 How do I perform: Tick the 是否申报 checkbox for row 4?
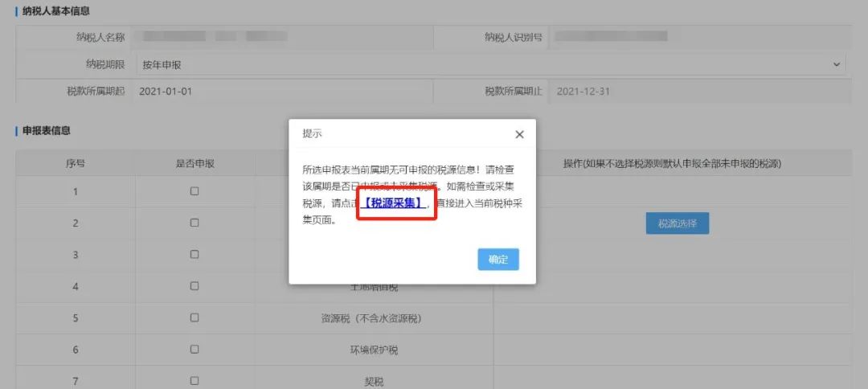pos(194,286)
